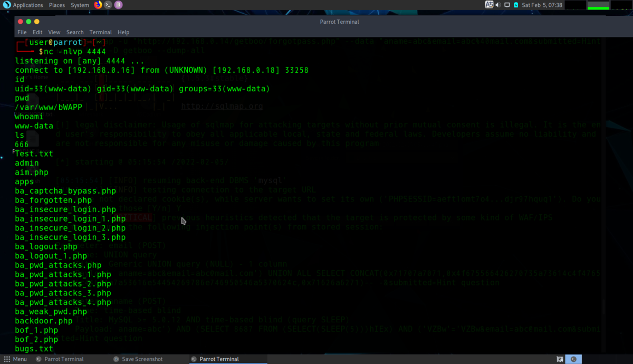Viewport: 633px width, 364px height.
Task: Click 'ba_weak_pwd.php' file name
Action: coord(51,312)
